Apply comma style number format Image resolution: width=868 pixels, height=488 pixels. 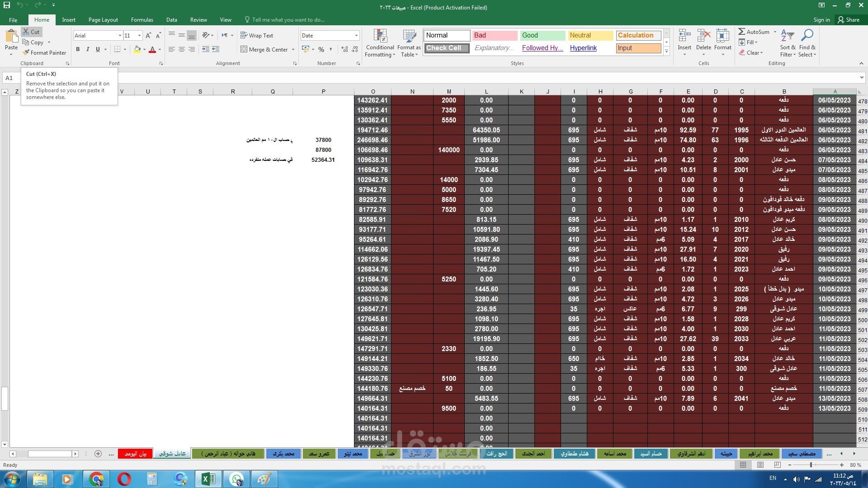pos(331,49)
